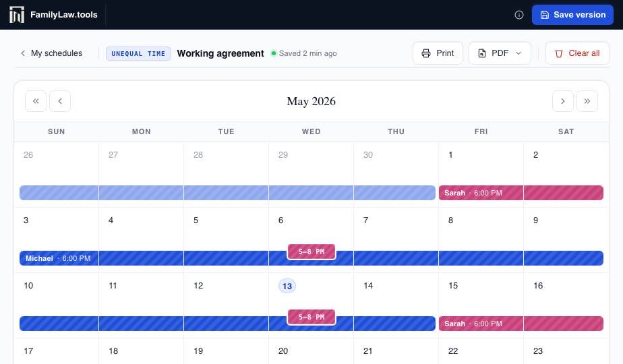Click the Save version button

[x=572, y=15]
